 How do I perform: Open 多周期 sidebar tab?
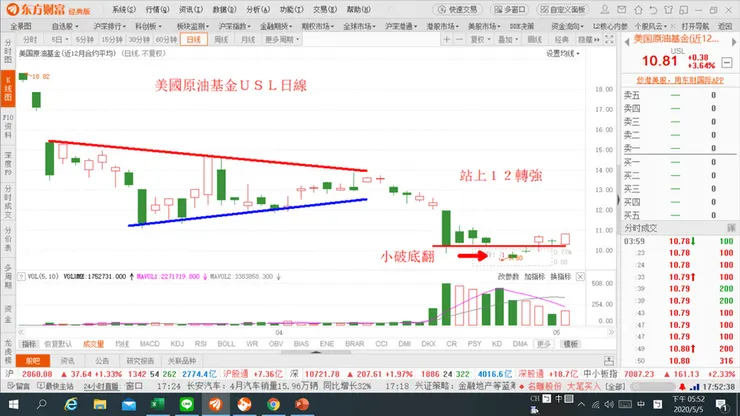(x=8, y=277)
